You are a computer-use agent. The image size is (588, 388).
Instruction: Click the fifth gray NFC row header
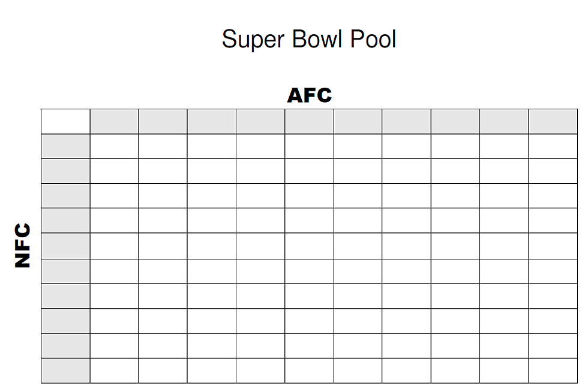pyautogui.click(x=65, y=246)
